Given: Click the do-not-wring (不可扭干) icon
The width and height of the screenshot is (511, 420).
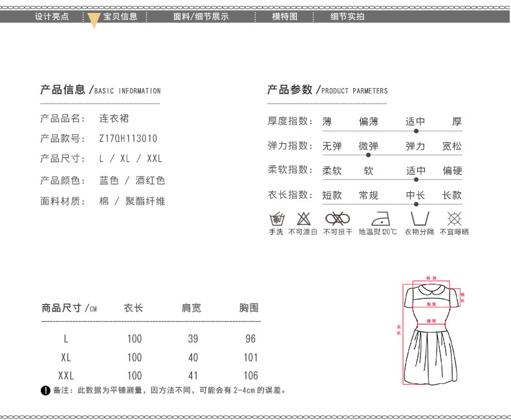Looking at the screenshot, I should (338, 218).
